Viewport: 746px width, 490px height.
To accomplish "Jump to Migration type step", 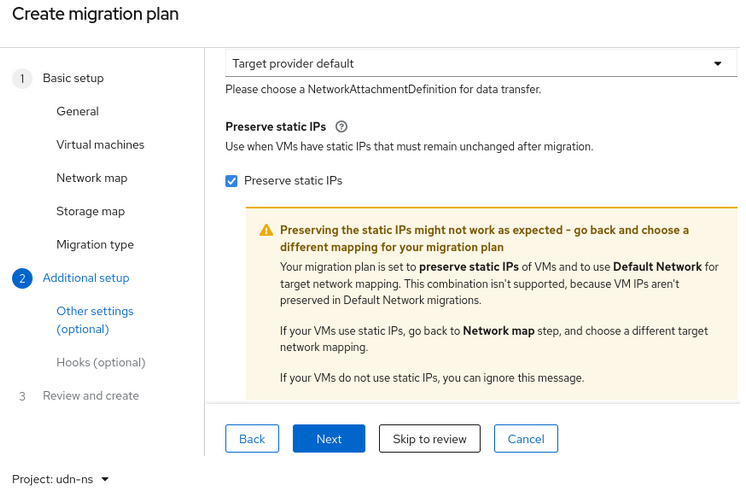I will click(x=95, y=245).
